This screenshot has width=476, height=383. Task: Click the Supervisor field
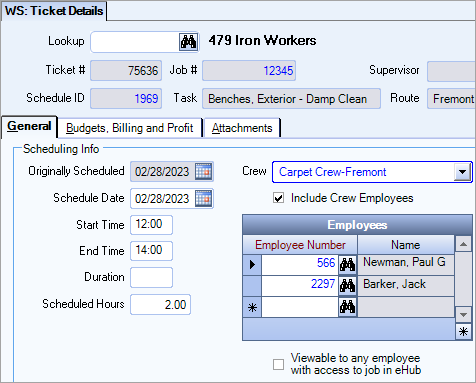451,71
